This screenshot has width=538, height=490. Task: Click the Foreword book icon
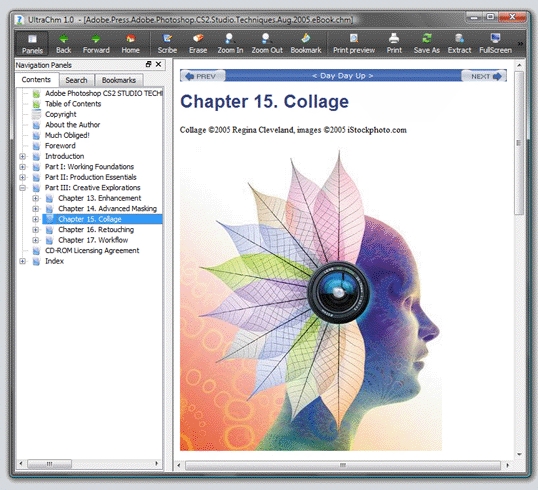point(36,146)
